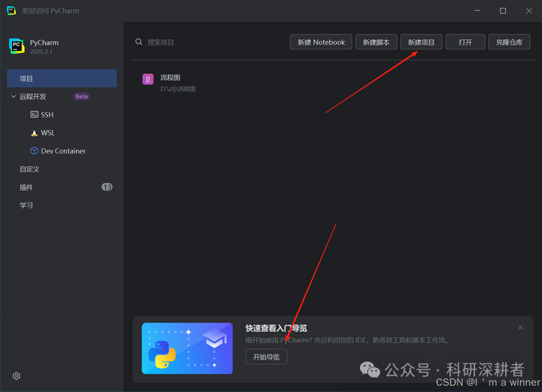Select the 项目 tab in sidebar
The height and width of the screenshot is (392, 542).
pos(62,78)
